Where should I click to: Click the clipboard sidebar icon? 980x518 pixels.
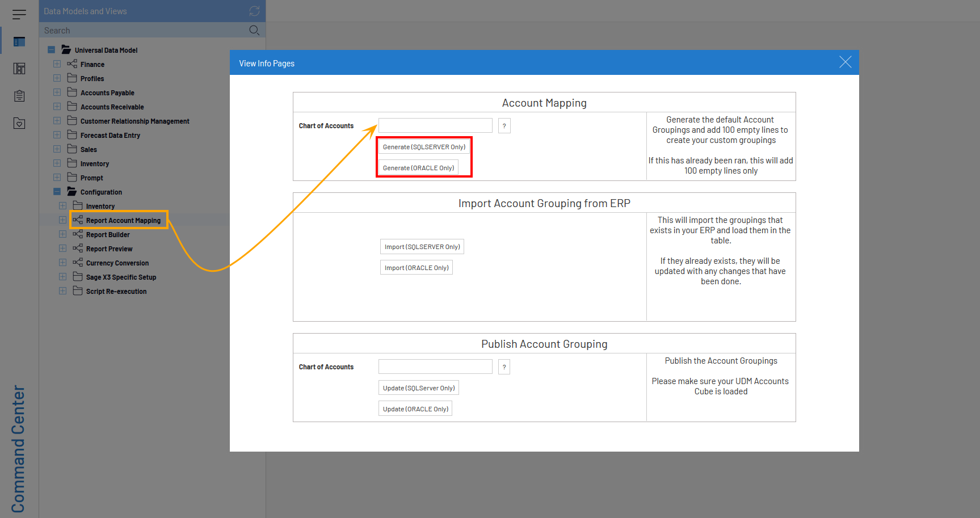(x=19, y=96)
